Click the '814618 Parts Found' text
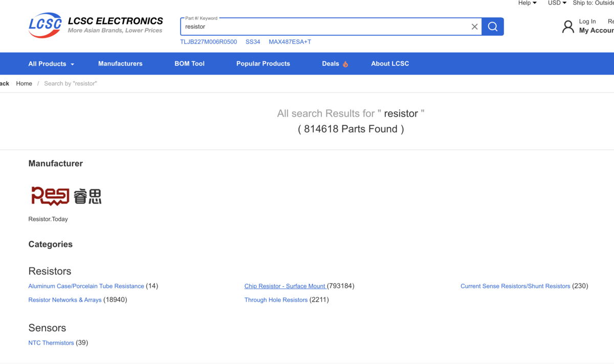The height and width of the screenshot is (364, 614). pos(351,129)
